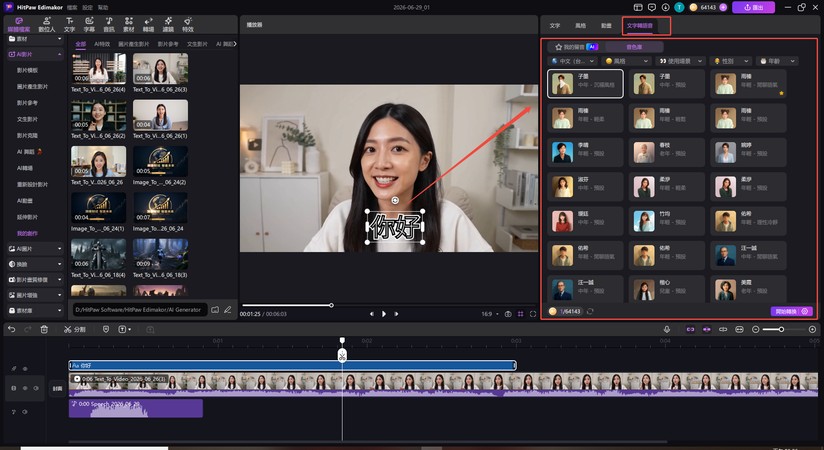Open the 檔案 file menu
Screen dimensions: 824x450
click(x=72, y=7)
